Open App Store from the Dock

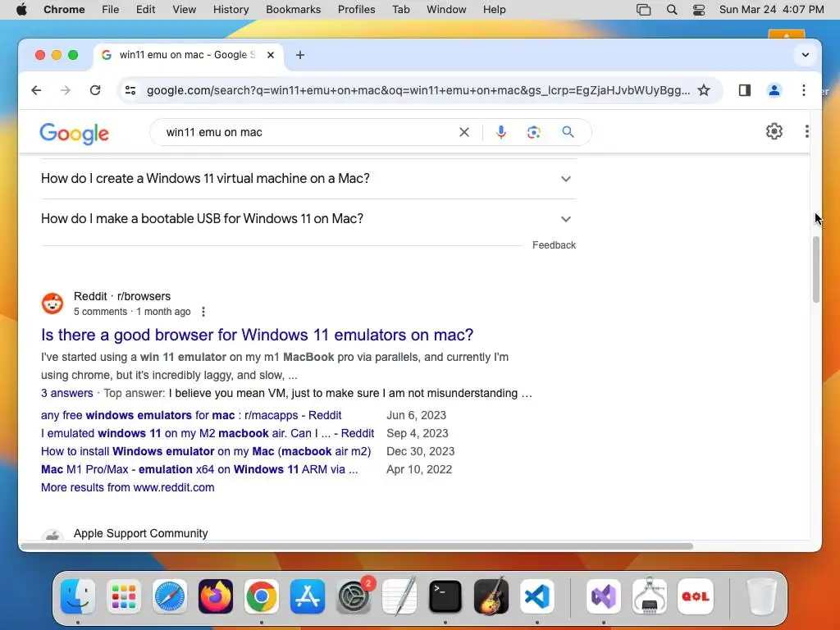[308, 596]
